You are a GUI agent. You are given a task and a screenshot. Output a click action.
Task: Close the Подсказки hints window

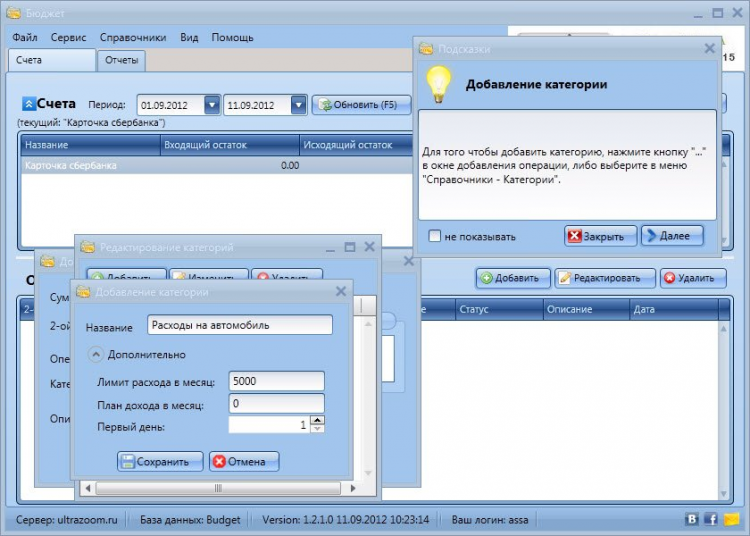pyautogui.click(x=710, y=48)
